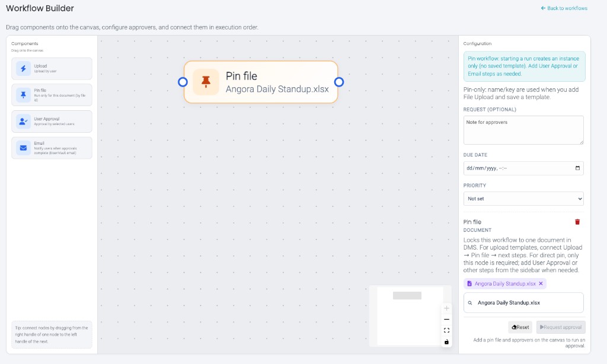The height and width of the screenshot is (364, 607).
Task: Click the document icon in the purple chip
Action: tap(469, 283)
